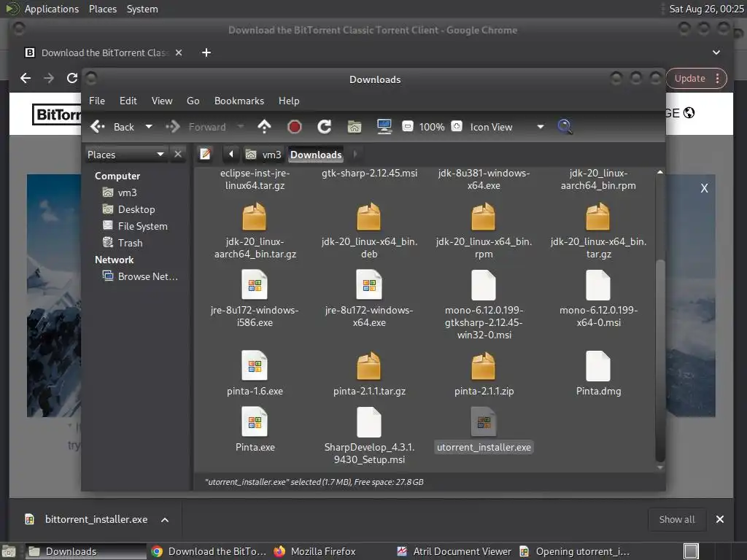Image resolution: width=747 pixels, height=560 pixels.
Task: Open Browse Network in the sidebar
Action: click(140, 276)
